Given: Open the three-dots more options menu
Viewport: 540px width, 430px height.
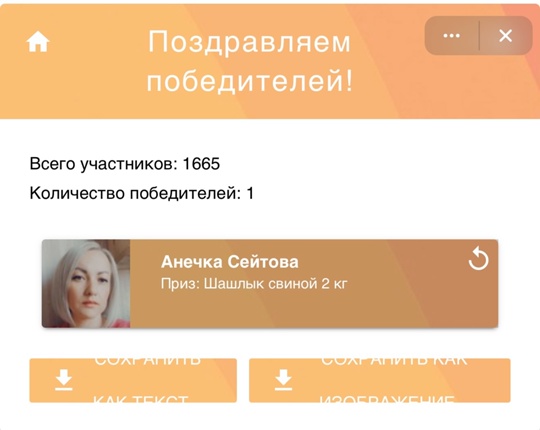Looking at the screenshot, I should coord(451,36).
